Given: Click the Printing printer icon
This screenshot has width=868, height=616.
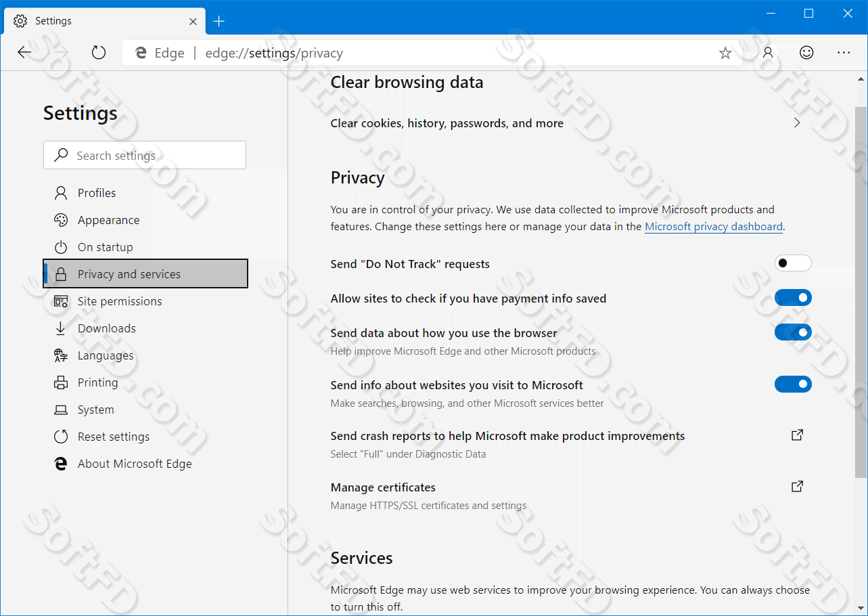Looking at the screenshot, I should (61, 382).
